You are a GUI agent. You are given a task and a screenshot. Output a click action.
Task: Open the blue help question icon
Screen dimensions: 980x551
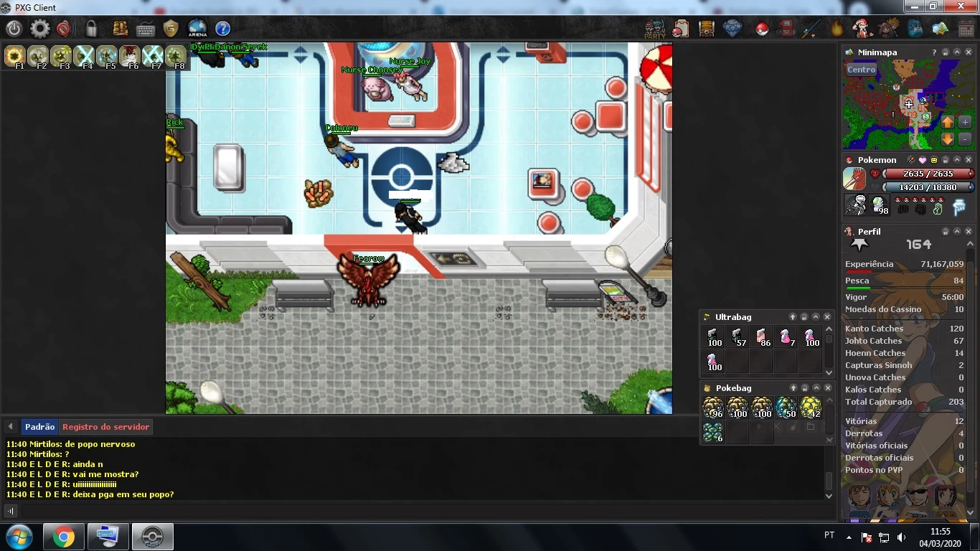click(222, 29)
